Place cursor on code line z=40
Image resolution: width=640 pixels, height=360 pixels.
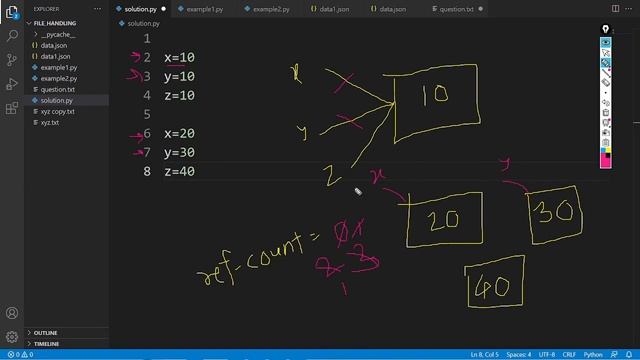coord(180,171)
